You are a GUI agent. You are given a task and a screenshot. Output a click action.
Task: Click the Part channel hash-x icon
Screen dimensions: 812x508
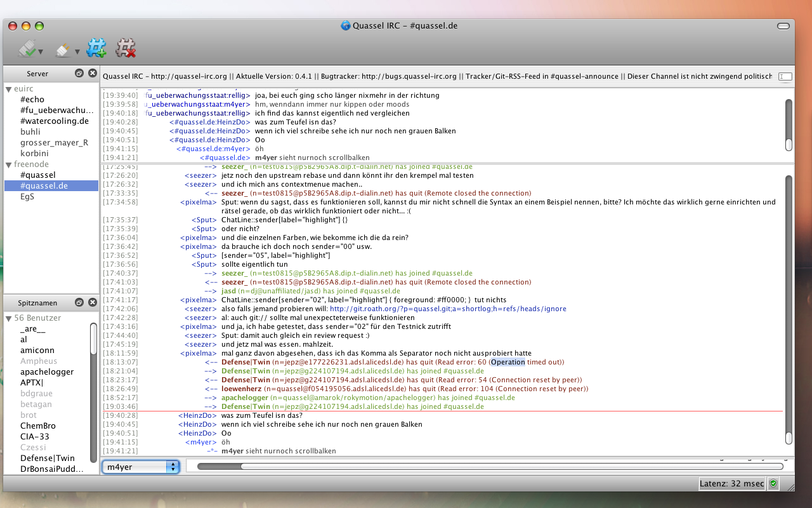[126, 48]
